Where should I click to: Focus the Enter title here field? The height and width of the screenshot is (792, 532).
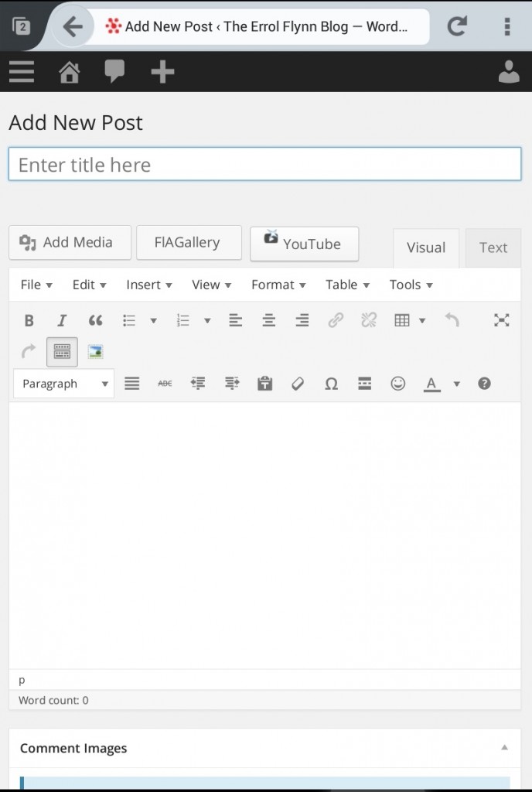(x=265, y=164)
